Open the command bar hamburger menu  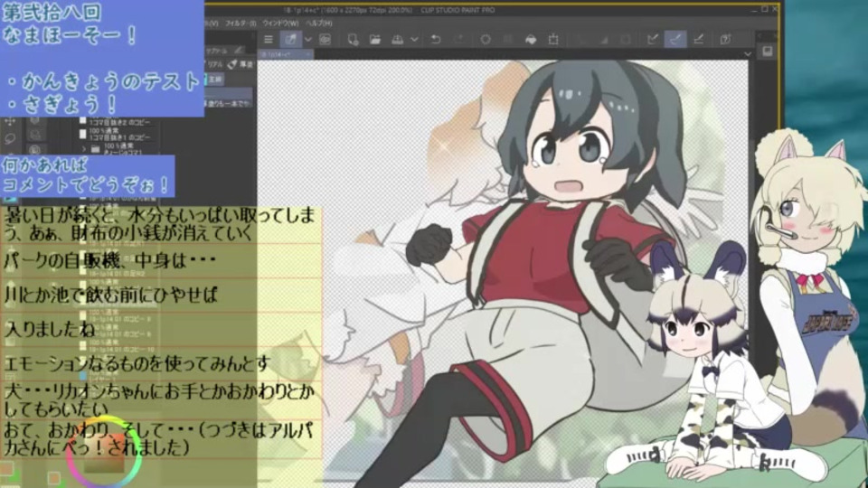[269, 39]
